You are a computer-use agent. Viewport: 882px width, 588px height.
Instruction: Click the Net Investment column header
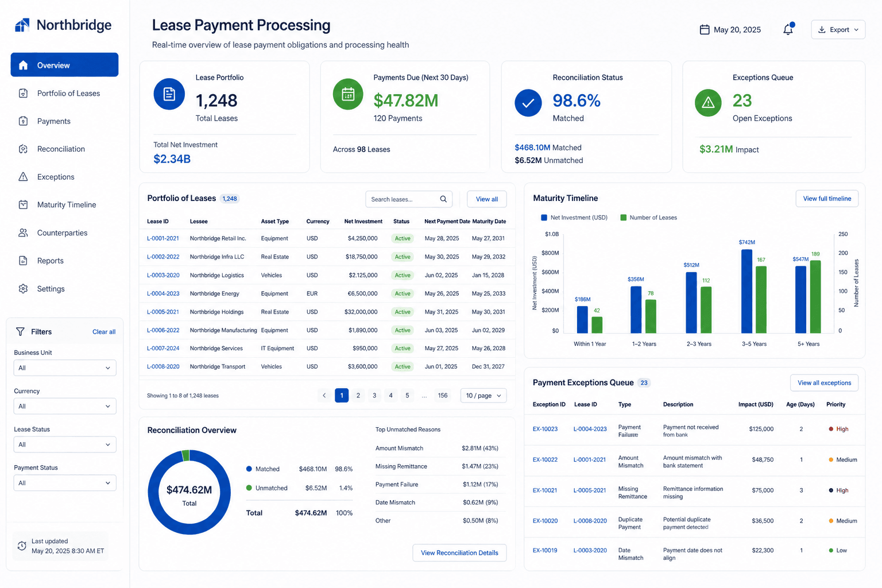coord(363,222)
